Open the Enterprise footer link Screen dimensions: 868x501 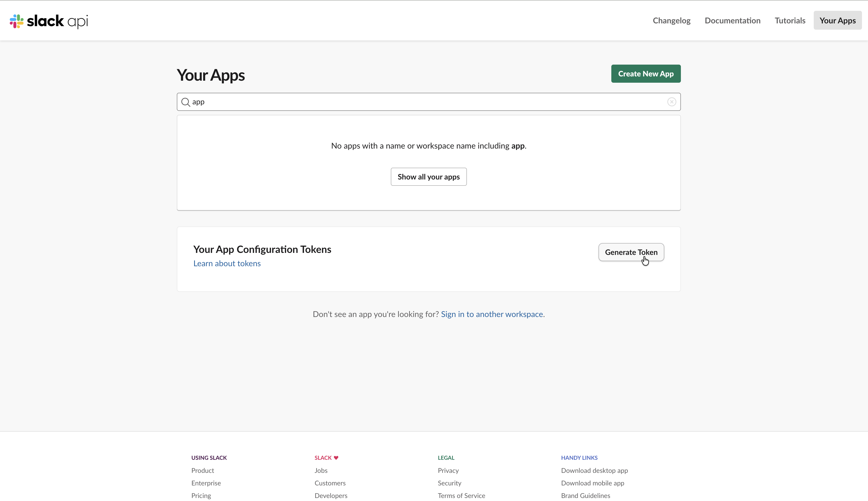point(206,483)
